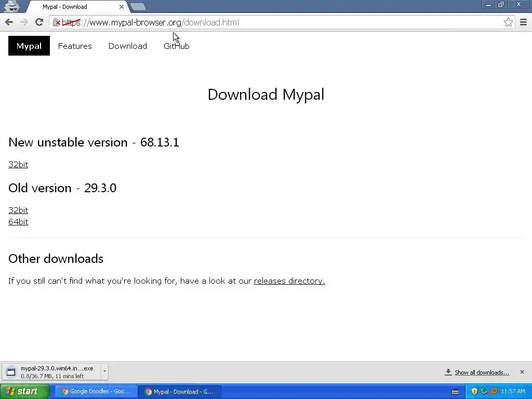The height and width of the screenshot is (399, 532).
Task: Click the download arrow icon beside Show all downloads
Action: [448, 372]
